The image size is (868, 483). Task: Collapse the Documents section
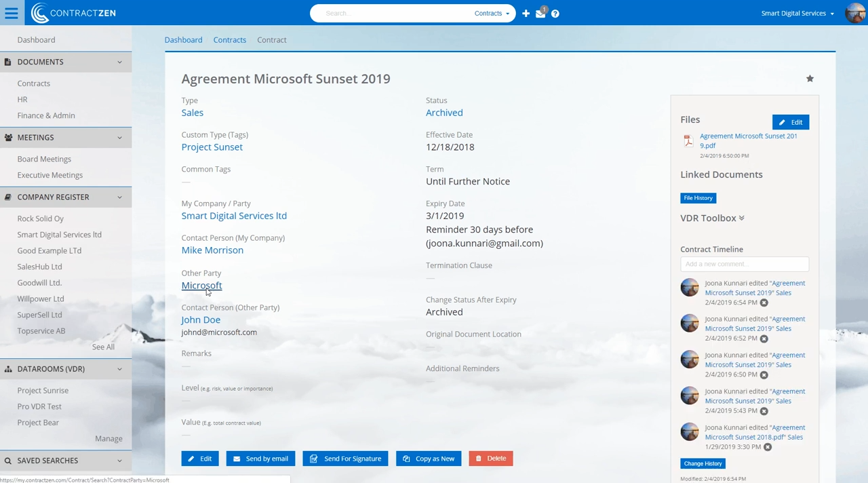(x=119, y=62)
